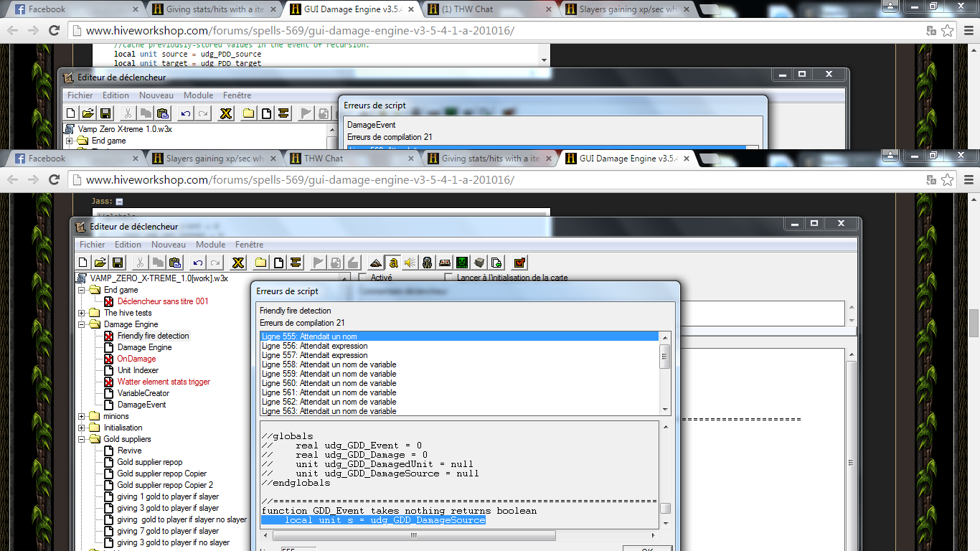Expand End game in Vamp Zero X-treme 1.0.w3x tree
Image resolution: width=980 pixels, height=551 pixels.
point(70,141)
